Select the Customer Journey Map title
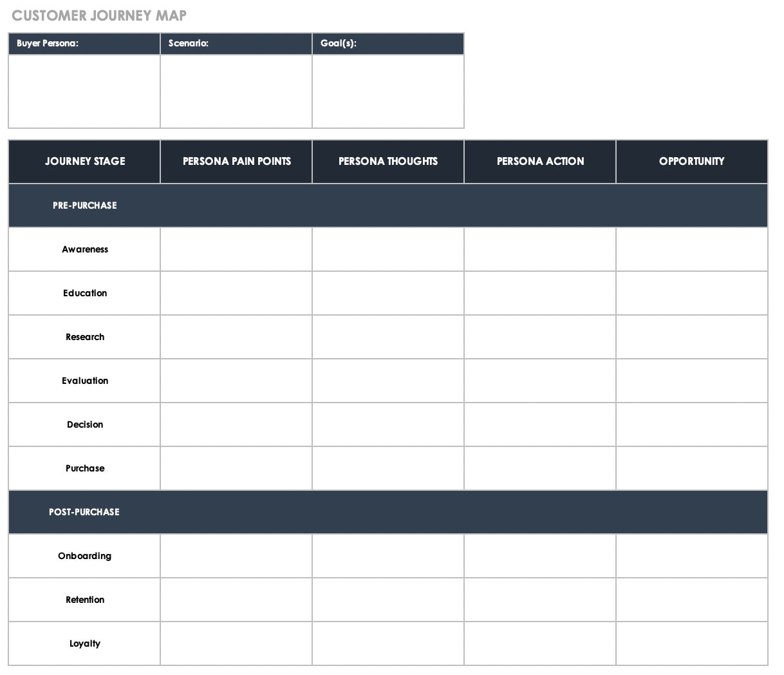The height and width of the screenshot is (675, 784). (x=99, y=15)
